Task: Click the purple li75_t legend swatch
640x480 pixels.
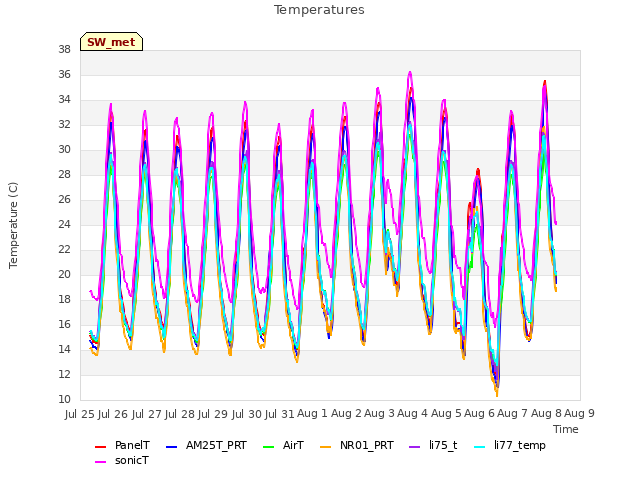Action: 415,447
